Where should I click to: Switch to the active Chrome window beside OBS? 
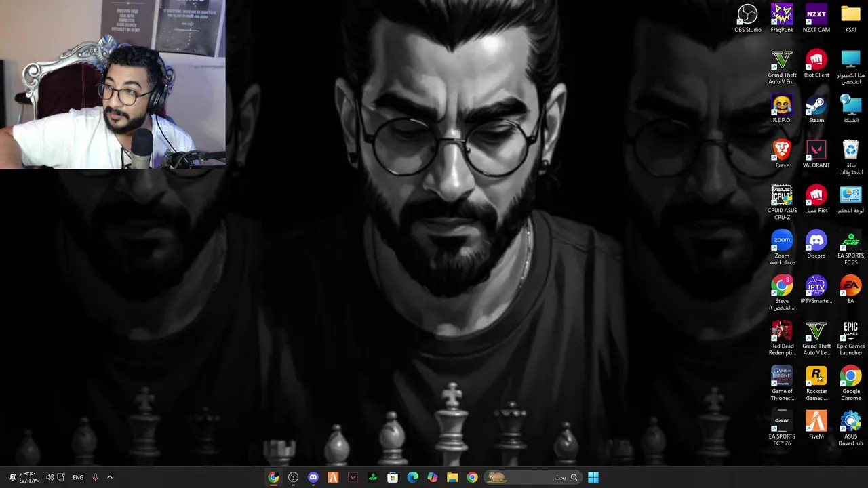(x=273, y=477)
